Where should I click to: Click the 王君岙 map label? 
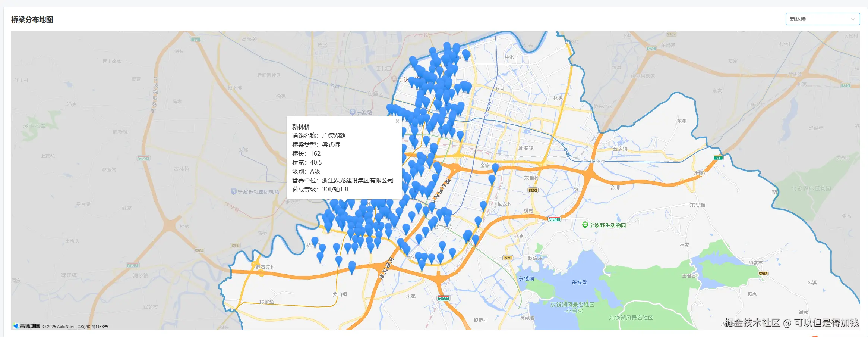point(689,276)
